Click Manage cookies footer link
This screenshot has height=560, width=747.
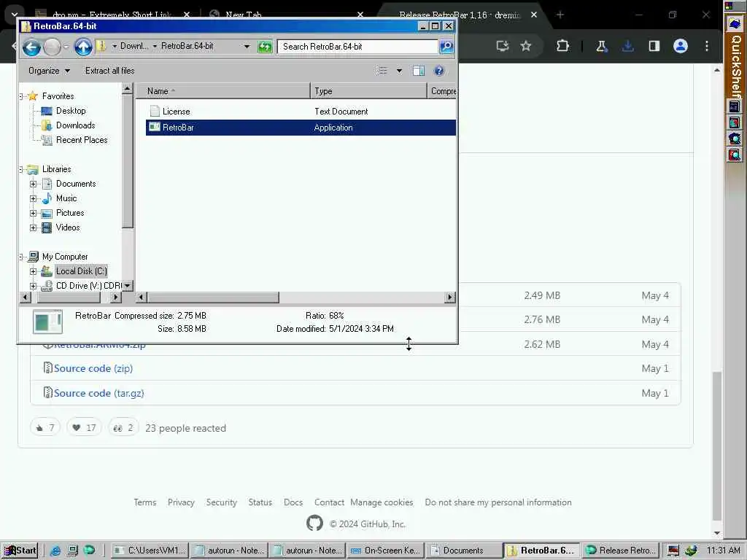(382, 502)
